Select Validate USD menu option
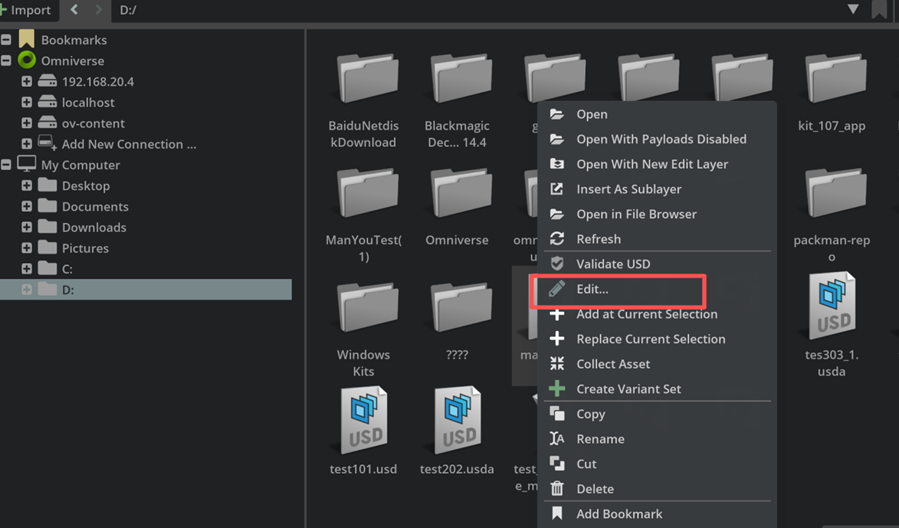Viewport: 899px width, 528px height. tap(613, 264)
